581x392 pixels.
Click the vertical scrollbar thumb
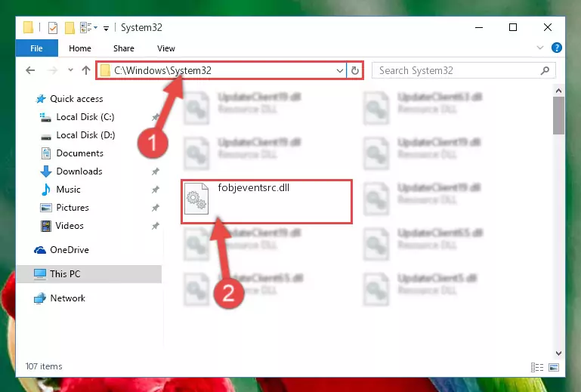(558, 116)
